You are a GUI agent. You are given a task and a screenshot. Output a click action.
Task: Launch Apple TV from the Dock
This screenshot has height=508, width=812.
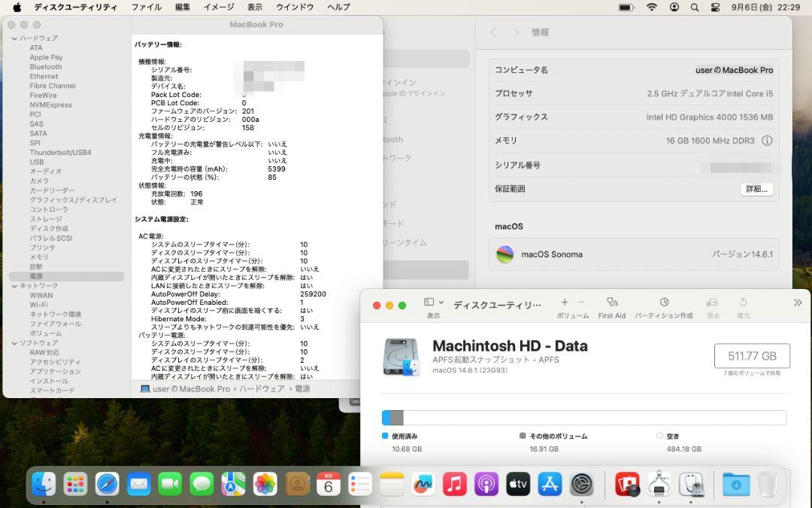[518, 485]
